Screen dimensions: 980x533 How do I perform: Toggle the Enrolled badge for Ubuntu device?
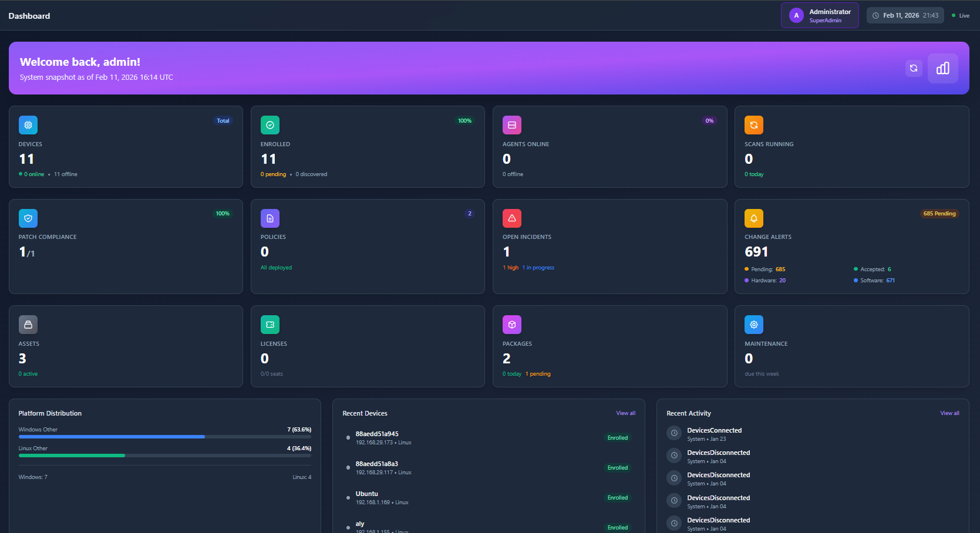click(617, 497)
